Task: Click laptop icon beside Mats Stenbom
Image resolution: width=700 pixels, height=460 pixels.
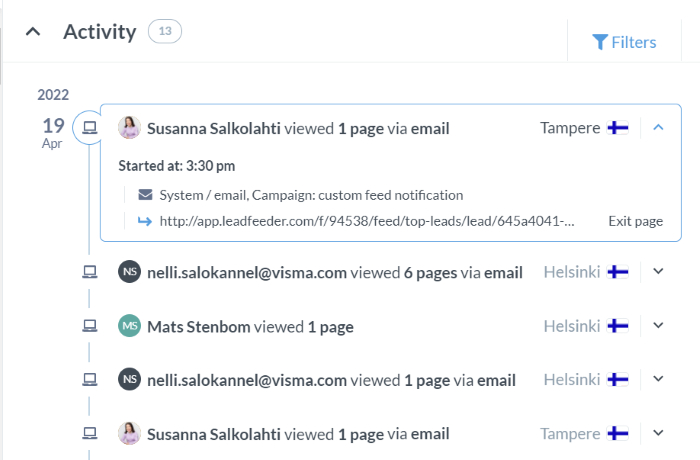Action: (90, 326)
